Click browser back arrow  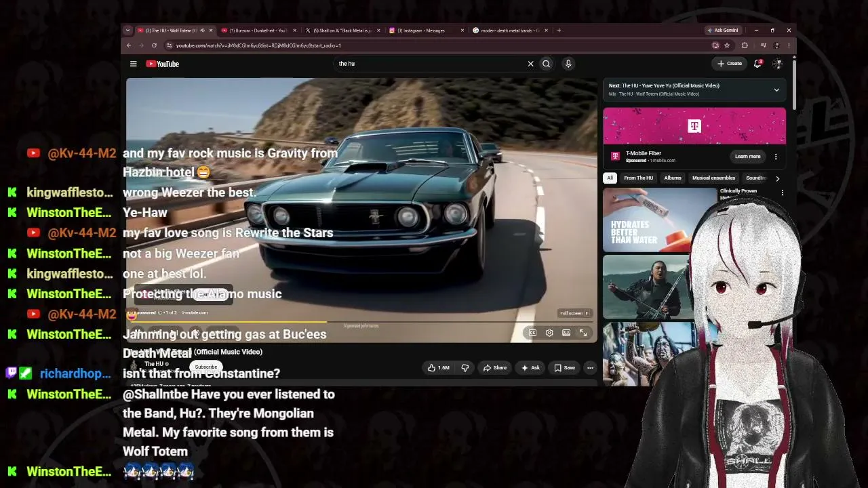pos(129,45)
